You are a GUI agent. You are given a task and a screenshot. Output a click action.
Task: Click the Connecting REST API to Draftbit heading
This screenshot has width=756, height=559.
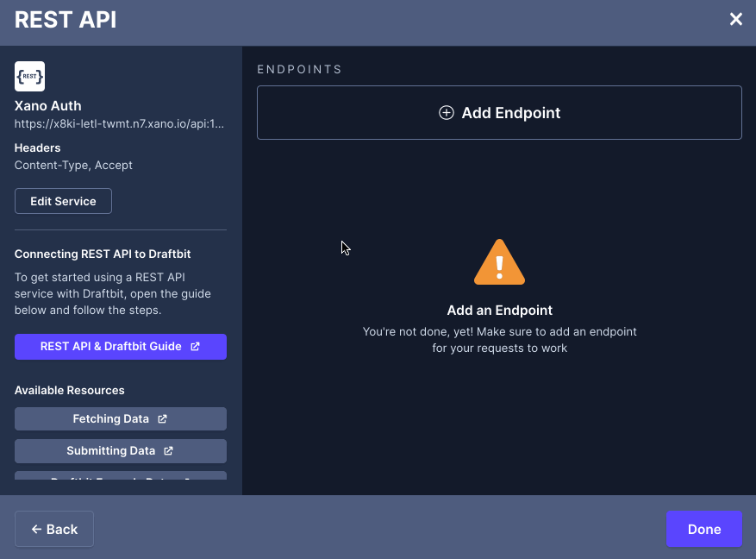pyautogui.click(x=103, y=254)
